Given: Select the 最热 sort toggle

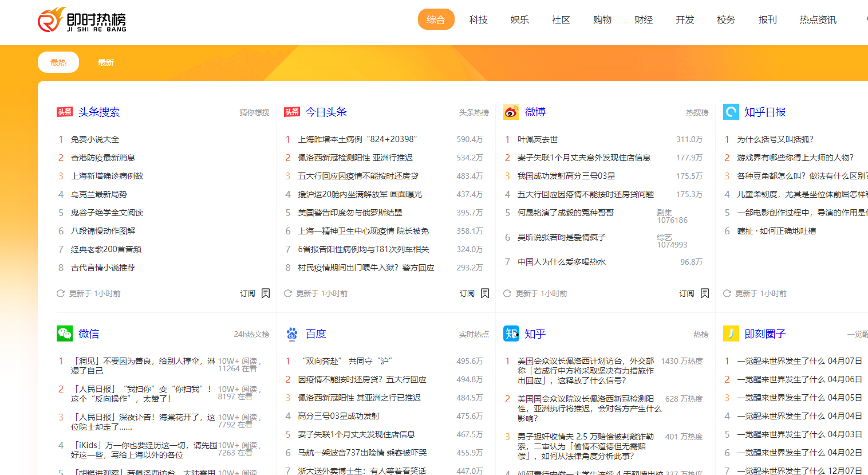Looking at the screenshot, I should 58,62.
